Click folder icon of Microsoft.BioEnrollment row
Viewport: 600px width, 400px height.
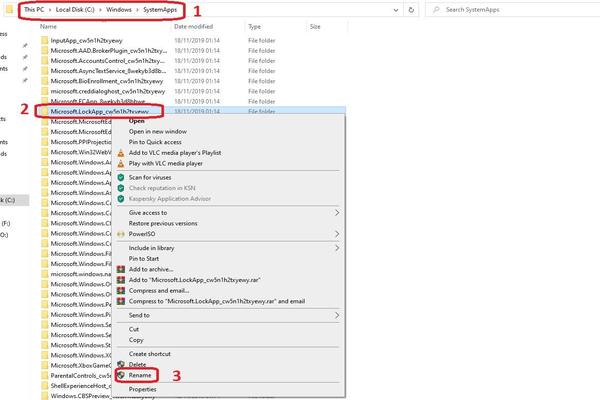coord(45,81)
